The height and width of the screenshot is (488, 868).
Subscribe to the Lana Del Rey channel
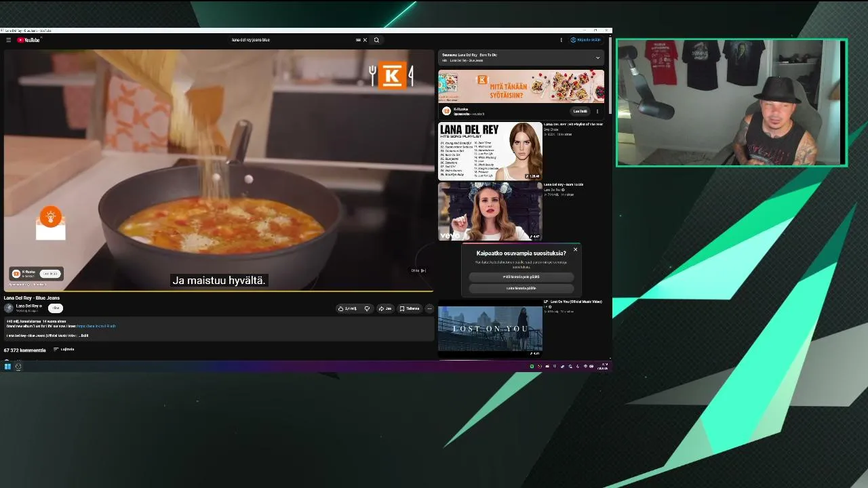coord(56,308)
